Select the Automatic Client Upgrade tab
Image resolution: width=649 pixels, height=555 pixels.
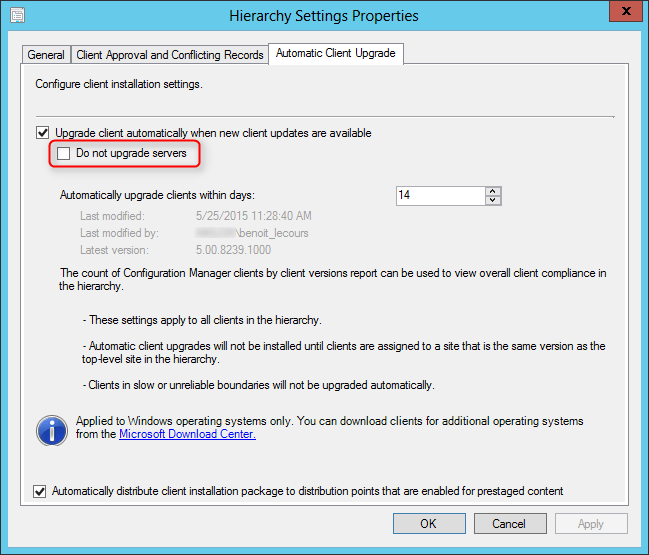coord(336,53)
